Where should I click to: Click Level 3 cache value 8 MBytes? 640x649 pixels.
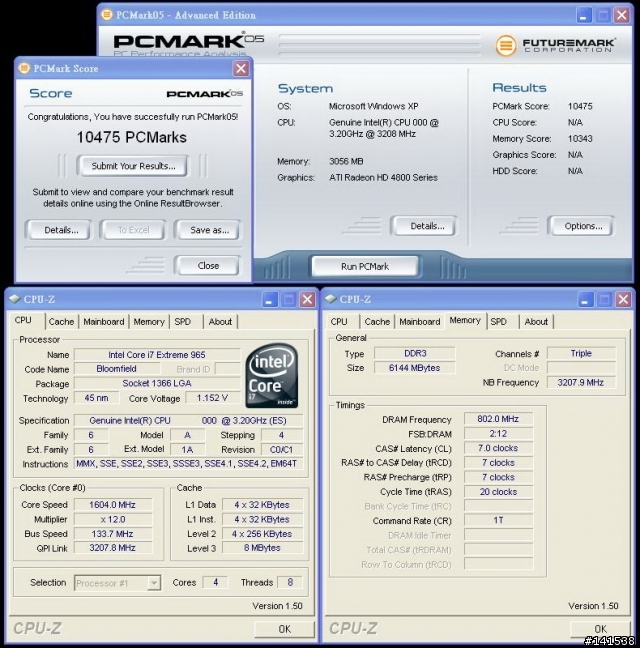(x=262, y=548)
